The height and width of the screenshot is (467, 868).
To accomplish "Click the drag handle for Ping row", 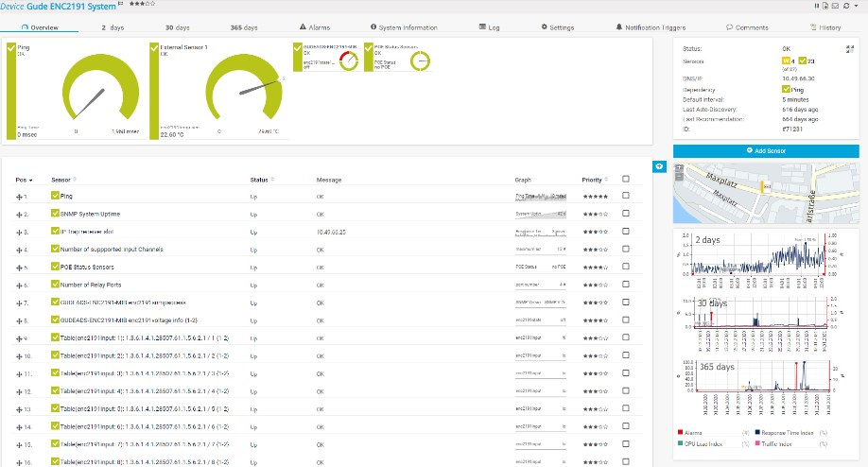I will click(18, 196).
